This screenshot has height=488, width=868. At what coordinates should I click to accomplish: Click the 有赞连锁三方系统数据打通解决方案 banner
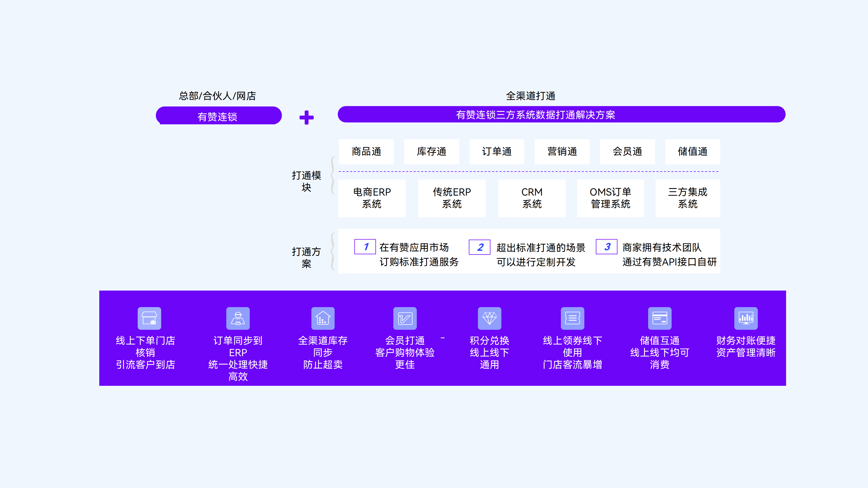[x=561, y=114]
